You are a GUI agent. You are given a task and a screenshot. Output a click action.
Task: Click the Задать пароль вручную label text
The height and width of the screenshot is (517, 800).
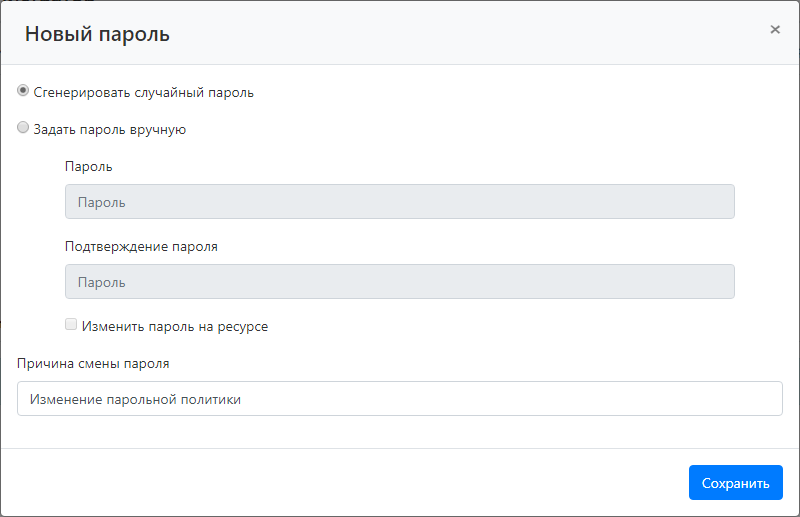(110, 129)
